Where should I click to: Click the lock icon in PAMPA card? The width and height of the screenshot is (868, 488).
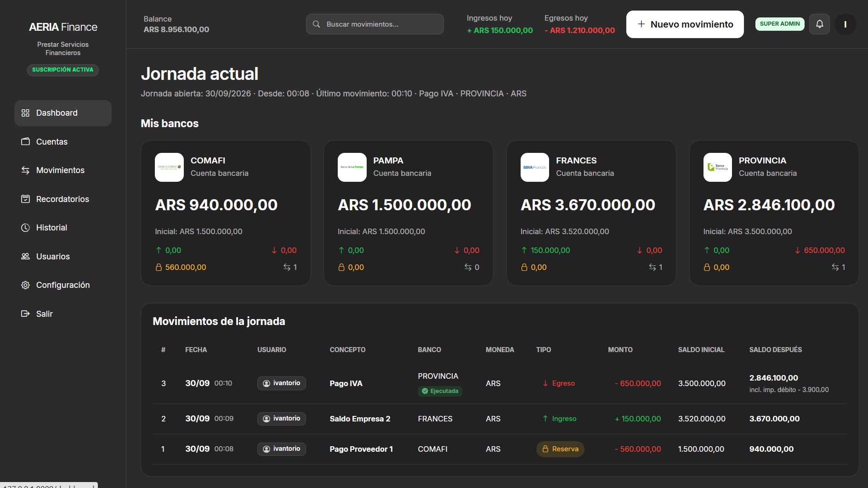click(341, 267)
